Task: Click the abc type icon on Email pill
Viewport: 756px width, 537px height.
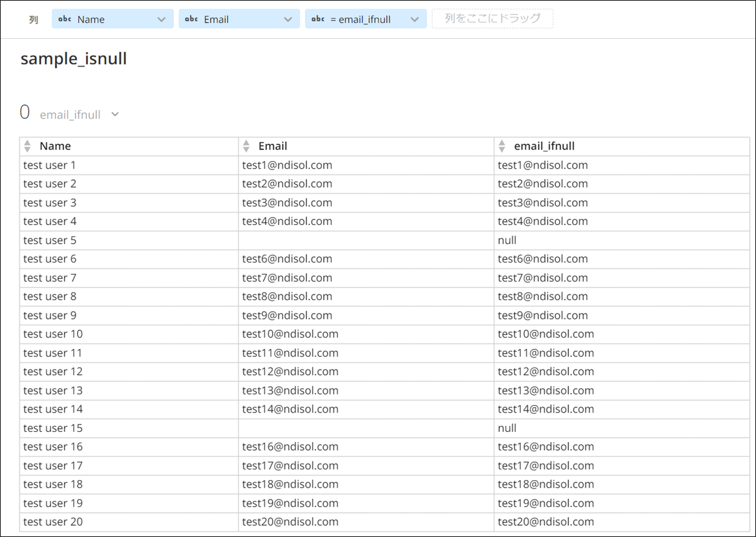Action: point(191,19)
